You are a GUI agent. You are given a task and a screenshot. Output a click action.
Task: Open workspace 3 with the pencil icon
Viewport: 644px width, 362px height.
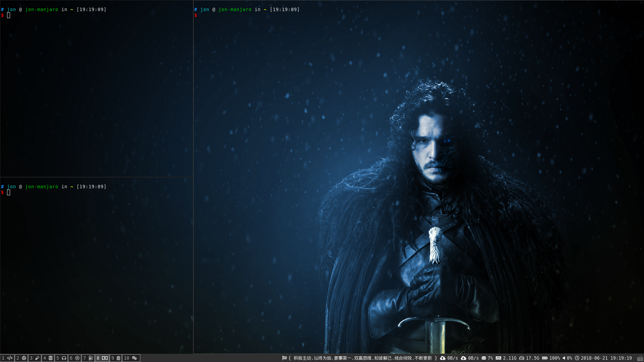[x=35, y=358]
